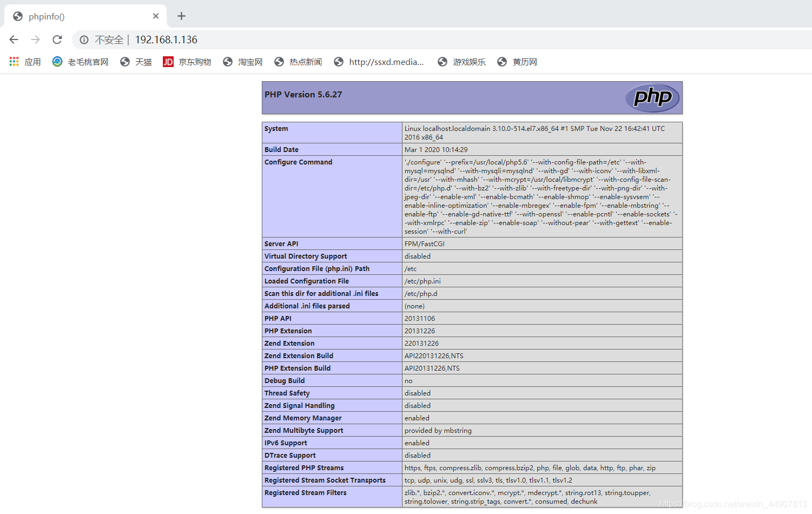Open the not-secure site info icon

click(84, 39)
